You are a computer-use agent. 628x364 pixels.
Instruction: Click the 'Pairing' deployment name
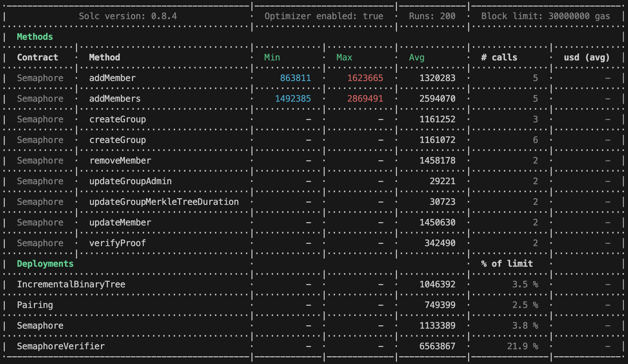click(x=35, y=305)
